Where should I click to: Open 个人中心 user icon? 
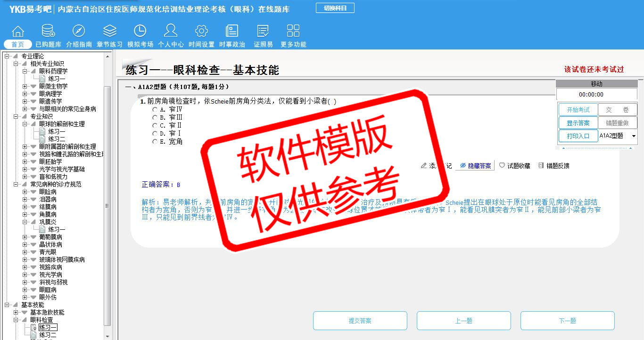[x=171, y=32]
